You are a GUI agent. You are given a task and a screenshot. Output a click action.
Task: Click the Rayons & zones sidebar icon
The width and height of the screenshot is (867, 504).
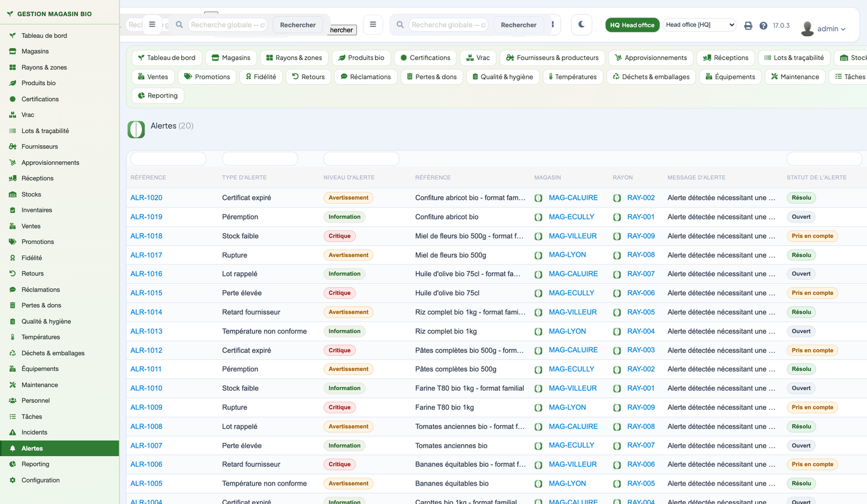point(13,67)
